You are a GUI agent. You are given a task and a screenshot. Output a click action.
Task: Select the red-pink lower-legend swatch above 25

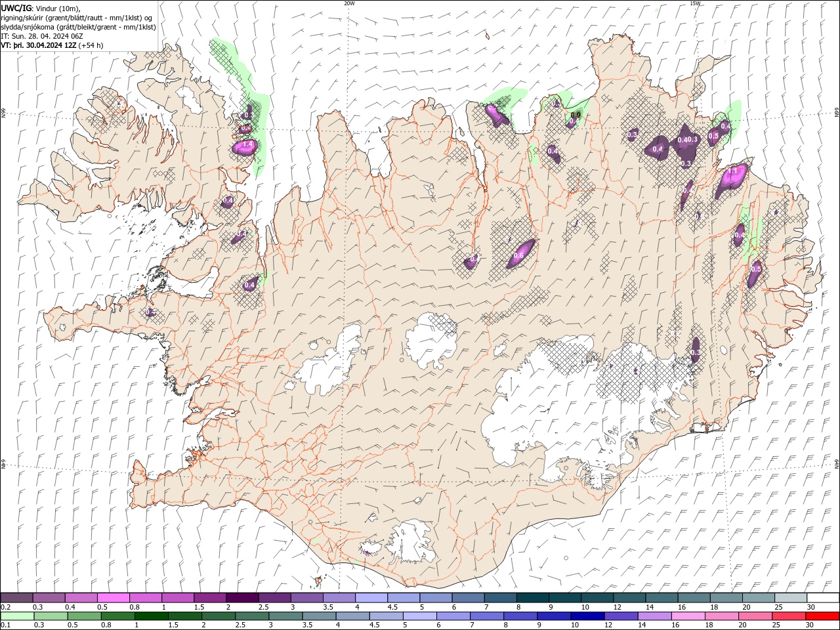pos(789,616)
